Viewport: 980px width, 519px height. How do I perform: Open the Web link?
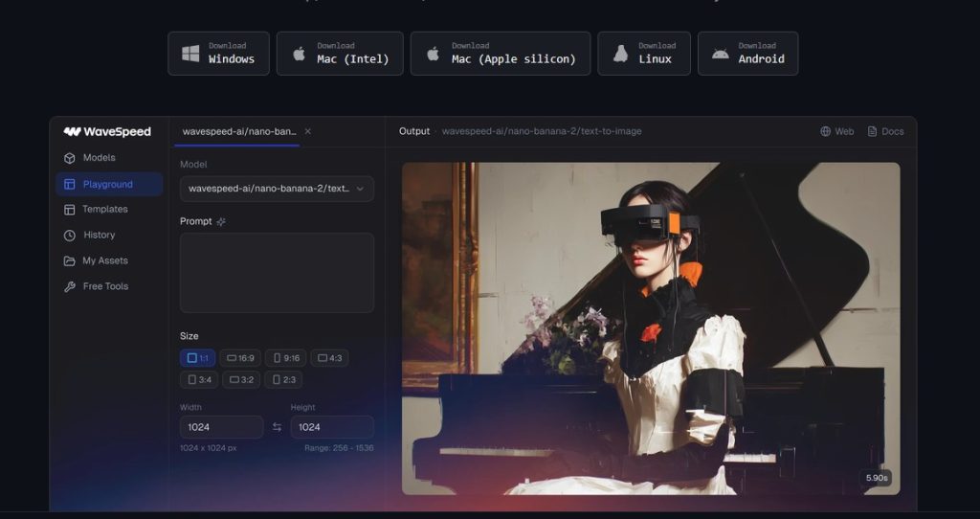click(x=836, y=131)
